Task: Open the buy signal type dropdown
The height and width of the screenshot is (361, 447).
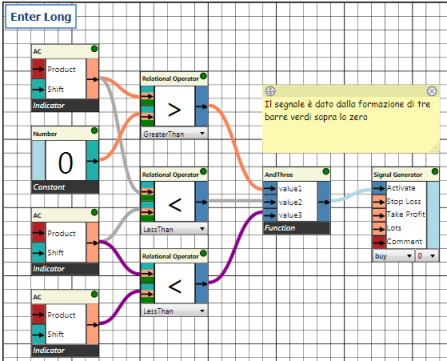Action: pyautogui.click(x=393, y=256)
